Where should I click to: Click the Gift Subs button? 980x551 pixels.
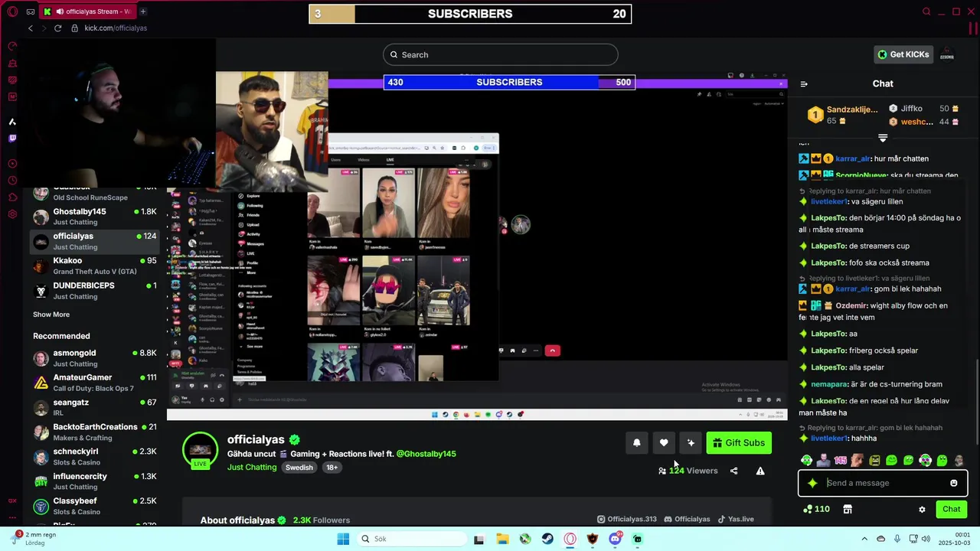739,442
